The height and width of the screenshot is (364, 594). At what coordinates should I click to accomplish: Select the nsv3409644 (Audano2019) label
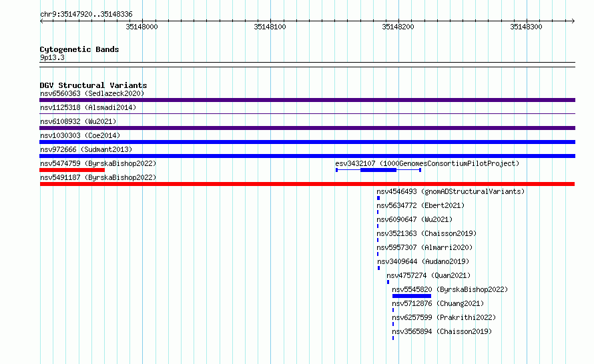[423, 261]
